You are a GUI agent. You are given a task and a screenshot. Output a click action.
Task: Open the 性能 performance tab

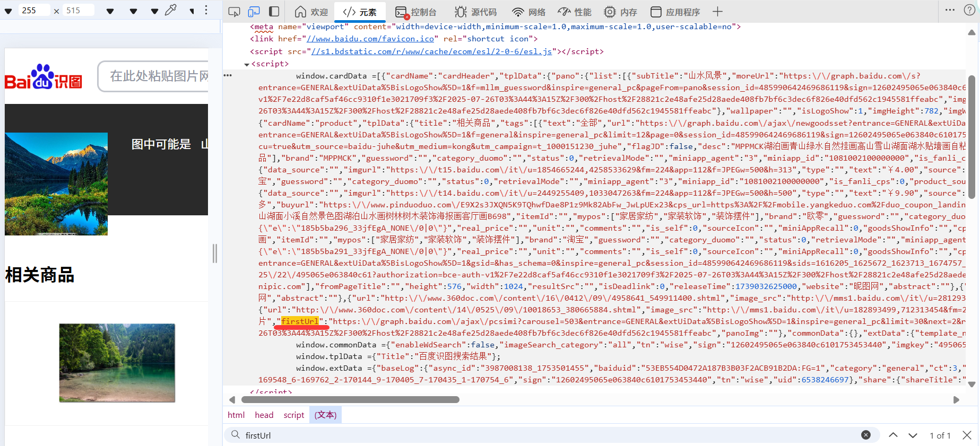[575, 12]
